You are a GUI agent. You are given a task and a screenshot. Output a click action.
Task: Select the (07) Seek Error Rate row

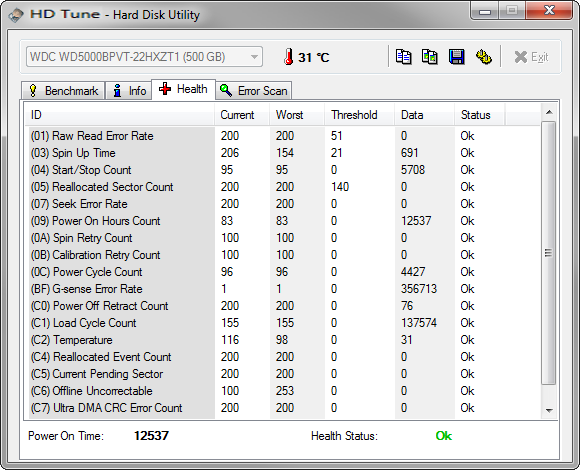[x=283, y=204]
